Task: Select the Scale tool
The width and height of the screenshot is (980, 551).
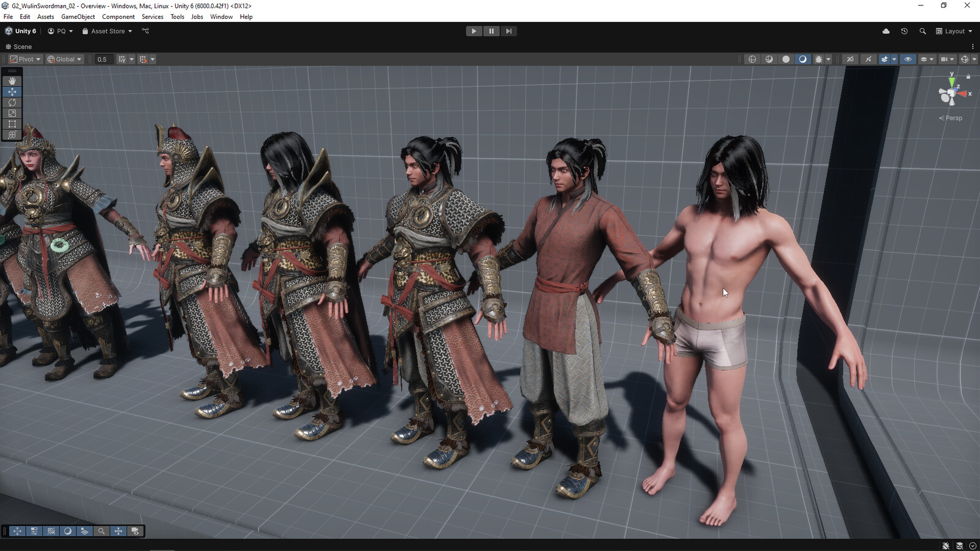Action: pos(12,113)
